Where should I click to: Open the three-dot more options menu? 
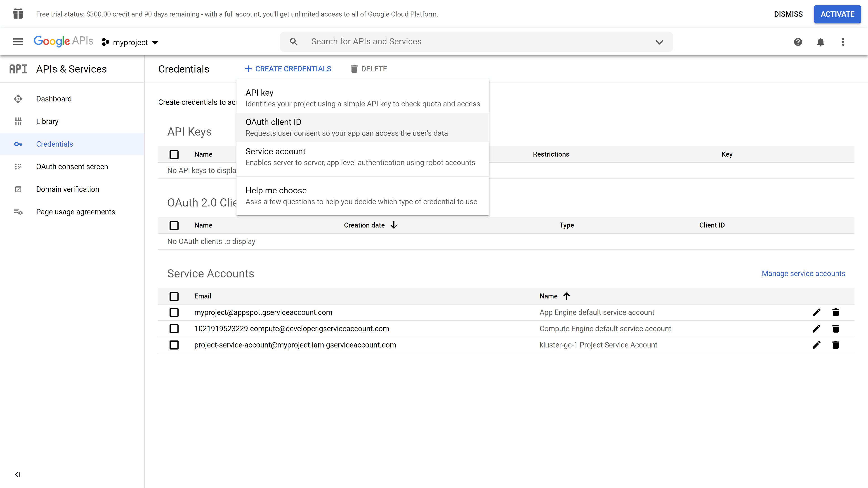coord(843,42)
